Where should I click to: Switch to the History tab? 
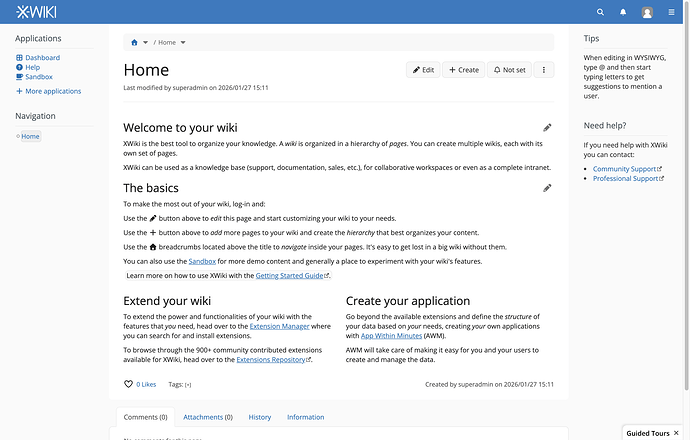260,417
